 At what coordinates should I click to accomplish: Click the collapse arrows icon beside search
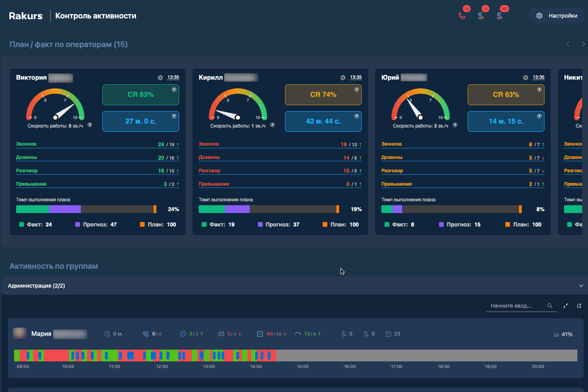click(x=565, y=306)
